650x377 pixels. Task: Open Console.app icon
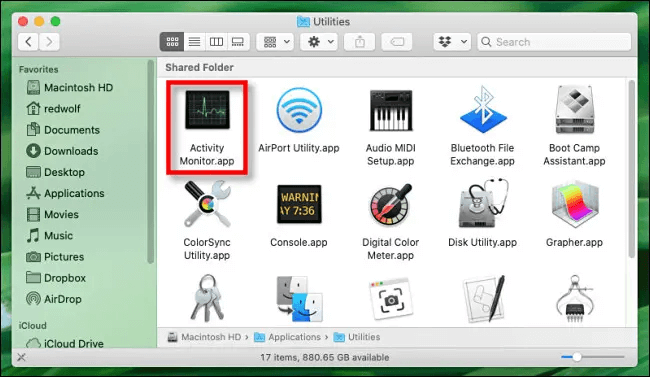click(x=299, y=204)
